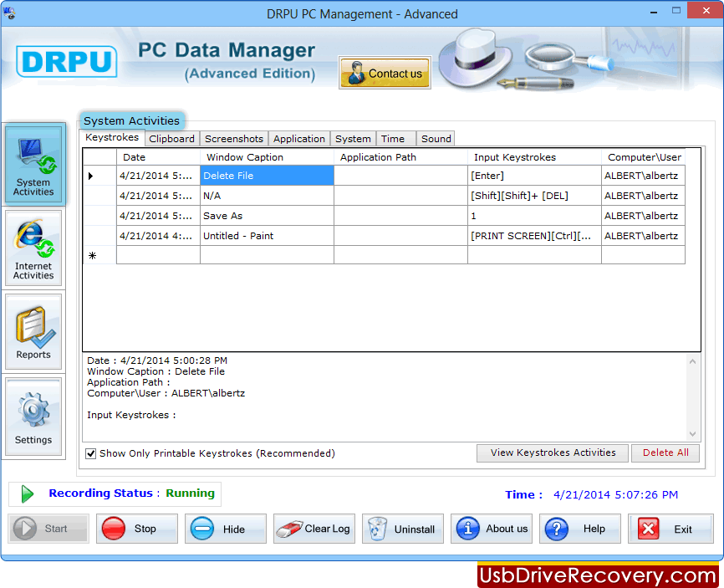Select the Save As caption cell
Viewport: 724px width, 588px height.
pyautogui.click(x=267, y=216)
